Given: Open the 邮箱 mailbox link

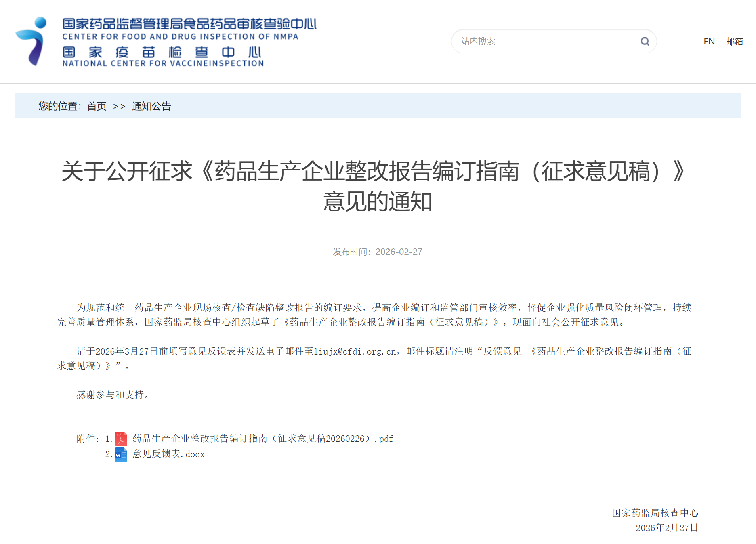Looking at the screenshot, I should [734, 41].
